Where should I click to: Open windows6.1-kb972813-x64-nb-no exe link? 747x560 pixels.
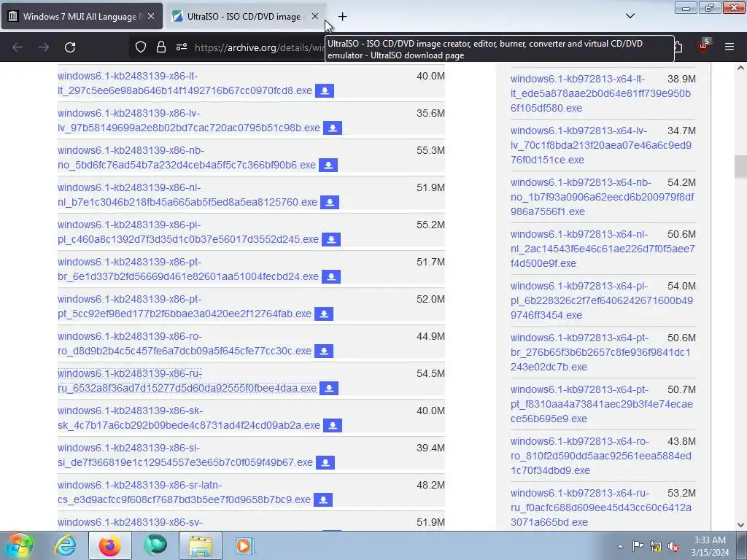click(x=602, y=197)
